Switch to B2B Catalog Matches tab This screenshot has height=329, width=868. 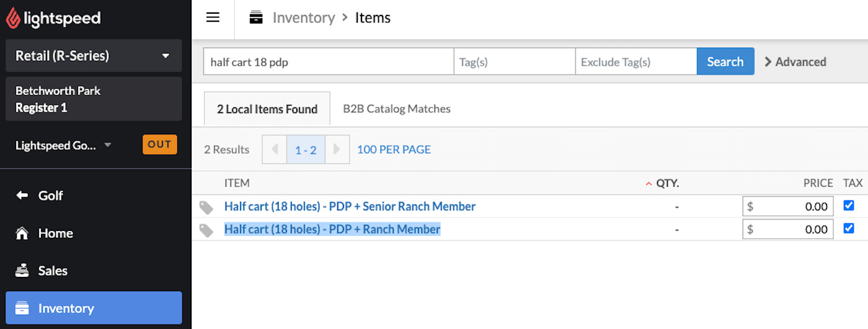coord(397,109)
